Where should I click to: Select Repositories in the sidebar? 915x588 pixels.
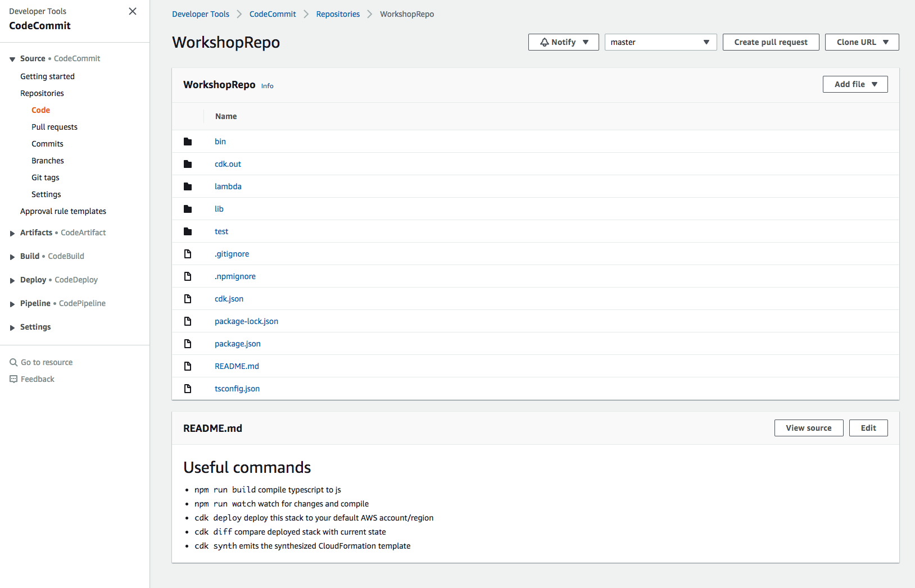point(42,93)
